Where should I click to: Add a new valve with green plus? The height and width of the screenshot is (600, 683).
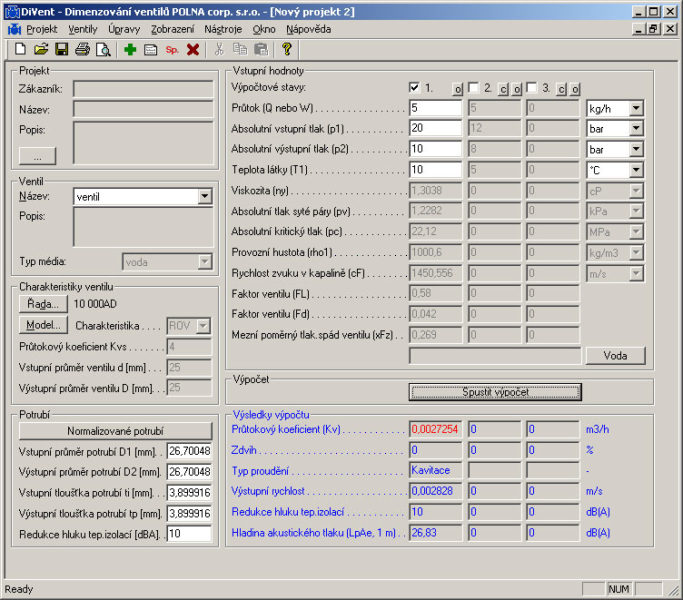click(130, 49)
